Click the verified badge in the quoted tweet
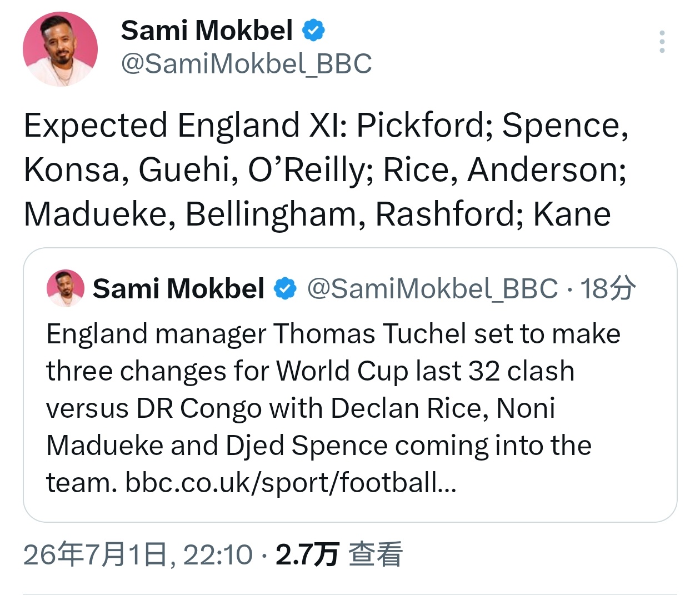 [286, 289]
